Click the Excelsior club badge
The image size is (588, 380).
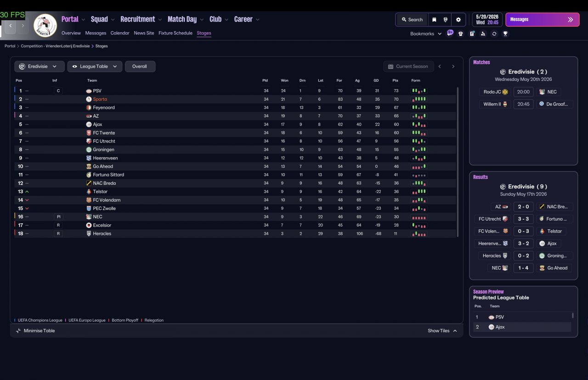(89, 225)
